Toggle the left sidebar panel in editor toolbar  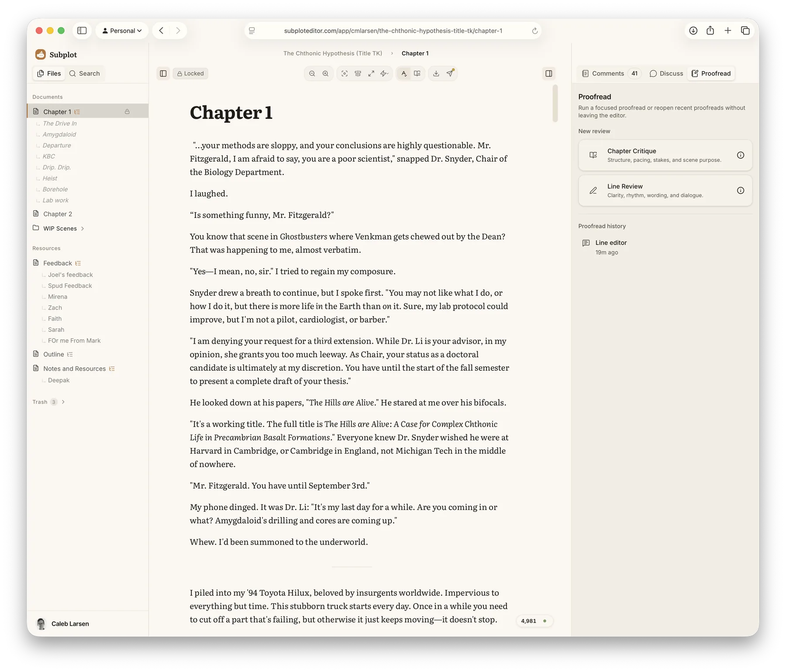pos(163,73)
